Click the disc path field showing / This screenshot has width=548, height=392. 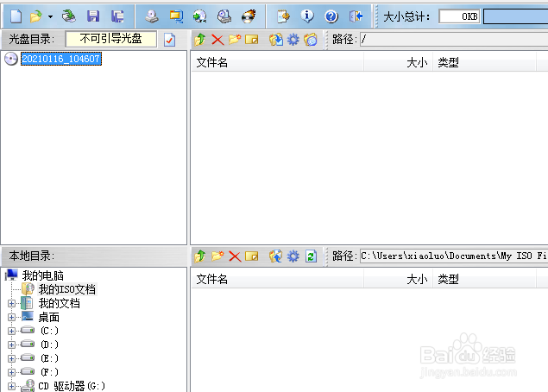pyautogui.click(x=454, y=39)
